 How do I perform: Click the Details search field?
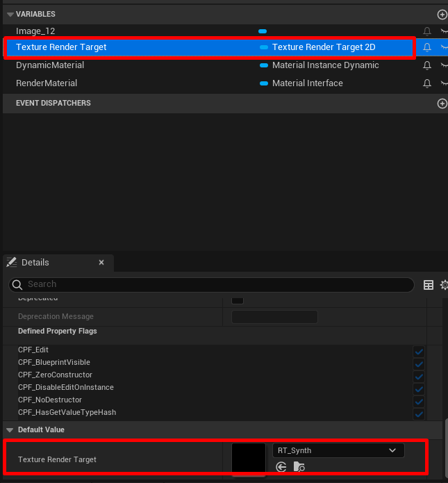click(x=211, y=285)
